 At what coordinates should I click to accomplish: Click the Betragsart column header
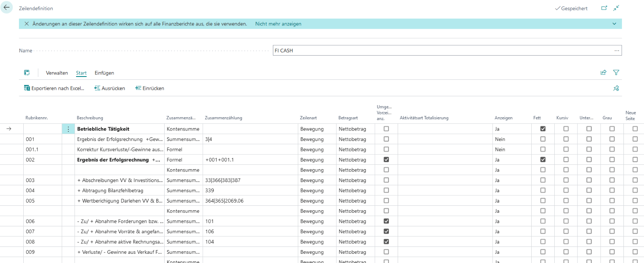[348, 118]
